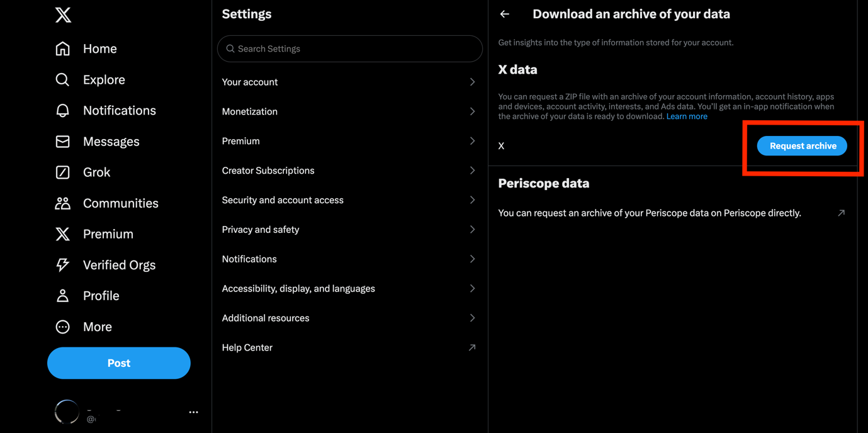Go back using the left arrow
This screenshot has height=433, width=868.
pyautogui.click(x=505, y=14)
